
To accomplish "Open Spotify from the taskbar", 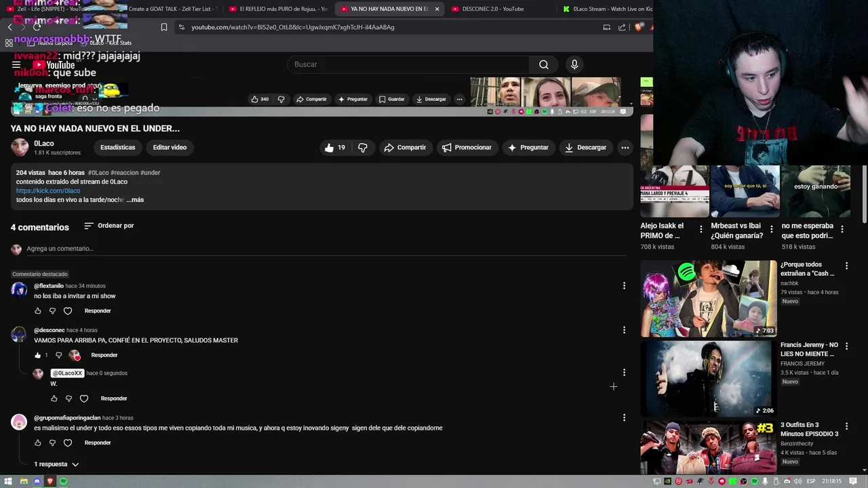I will pyautogui.click(x=63, y=481).
